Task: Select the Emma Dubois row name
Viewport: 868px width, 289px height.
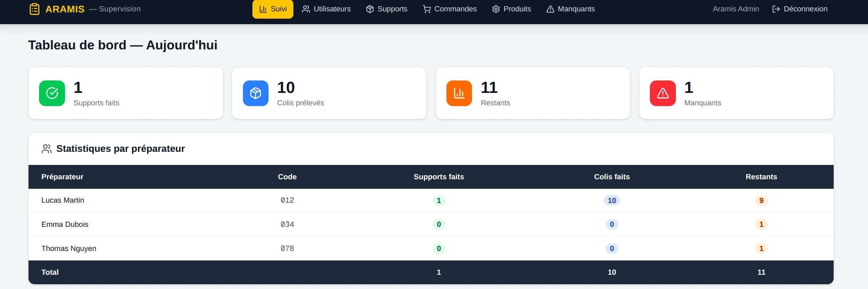Action: click(x=65, y=224)
